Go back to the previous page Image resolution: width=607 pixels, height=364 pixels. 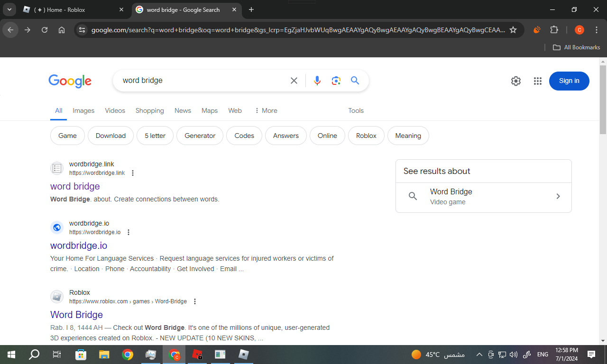[10, 30]
